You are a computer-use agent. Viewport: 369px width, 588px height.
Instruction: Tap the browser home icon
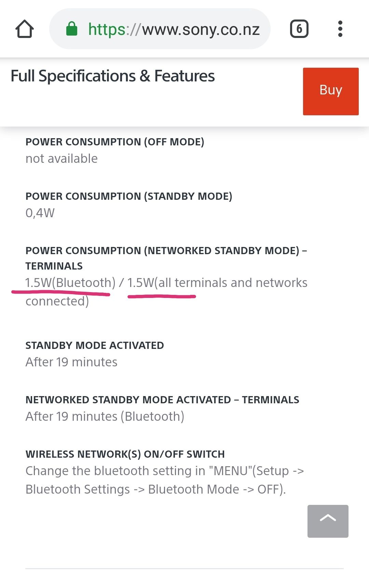tap(25, 29)
